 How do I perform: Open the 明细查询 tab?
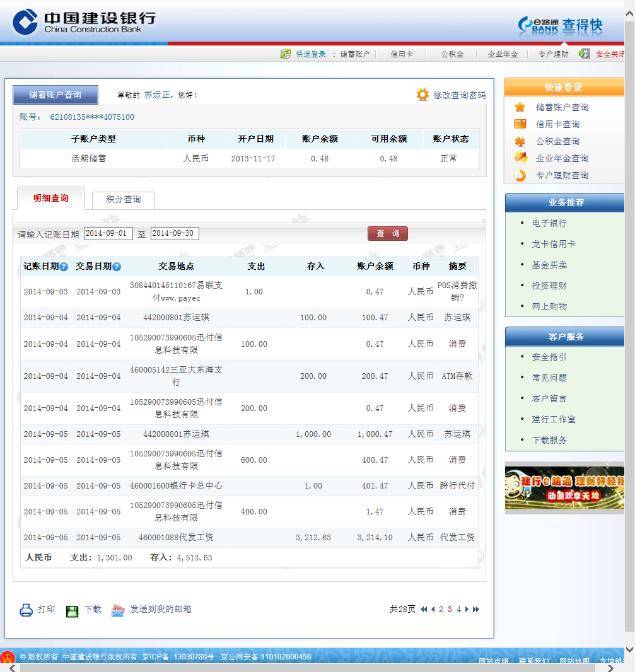coord(50,198)
